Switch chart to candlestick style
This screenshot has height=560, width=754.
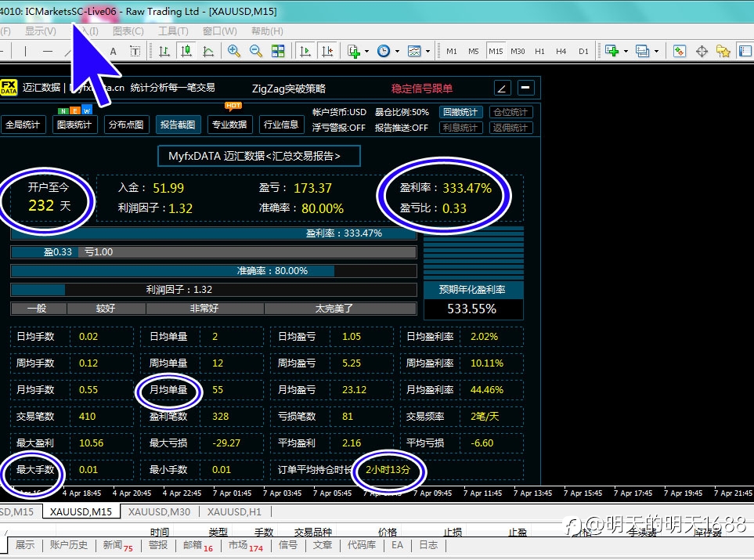pyautogui.click(x=186, y=51)
